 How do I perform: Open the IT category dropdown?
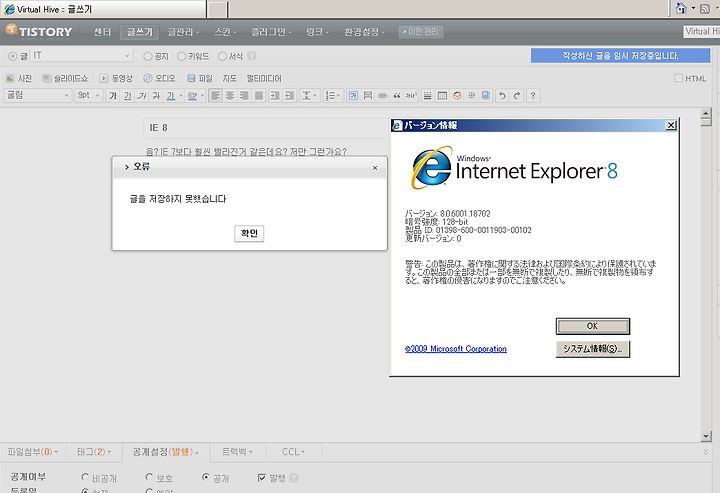tap(82, 56)
